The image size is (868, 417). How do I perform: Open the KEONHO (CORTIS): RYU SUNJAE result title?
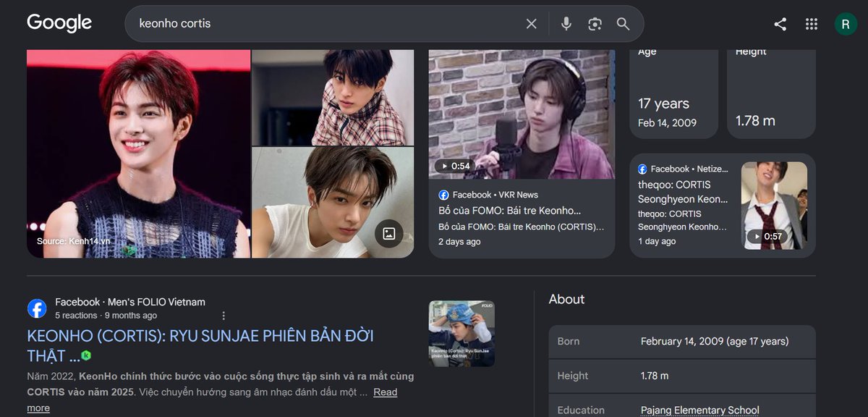pos(200,345)
